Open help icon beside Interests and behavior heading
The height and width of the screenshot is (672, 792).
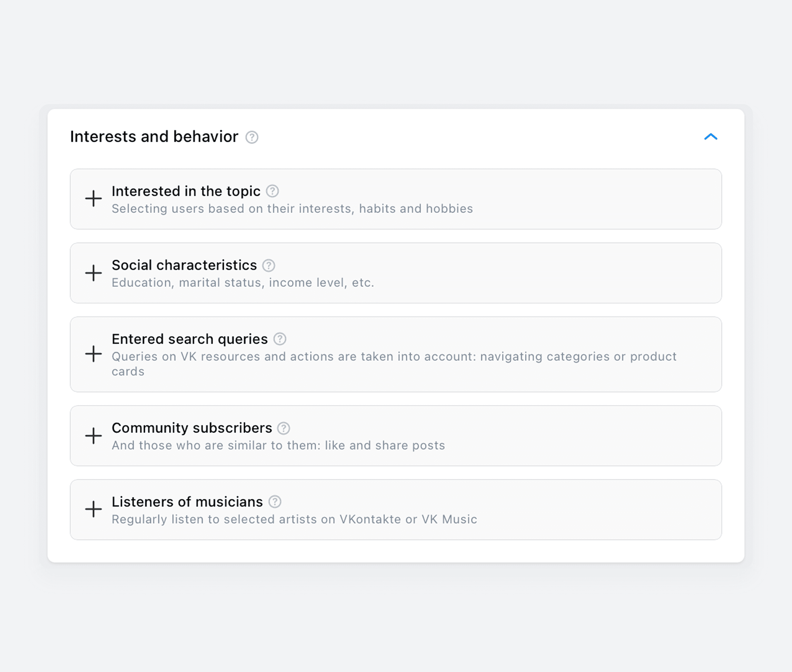252,137
